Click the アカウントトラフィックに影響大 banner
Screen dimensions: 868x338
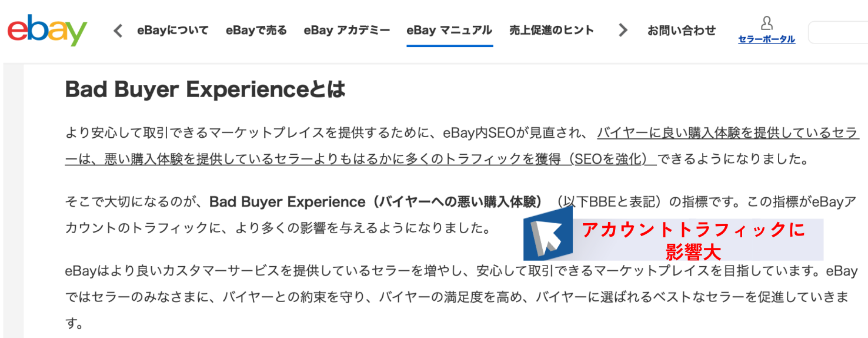click(673, 240)
